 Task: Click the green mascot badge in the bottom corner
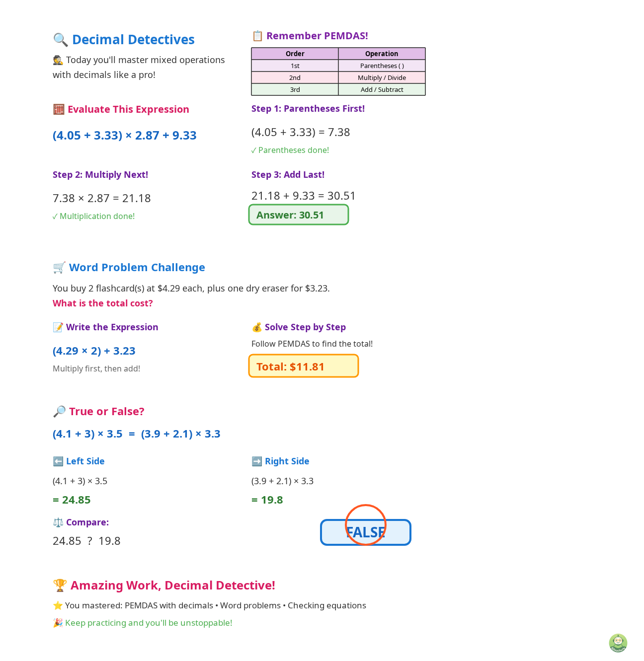click(618, 643)
